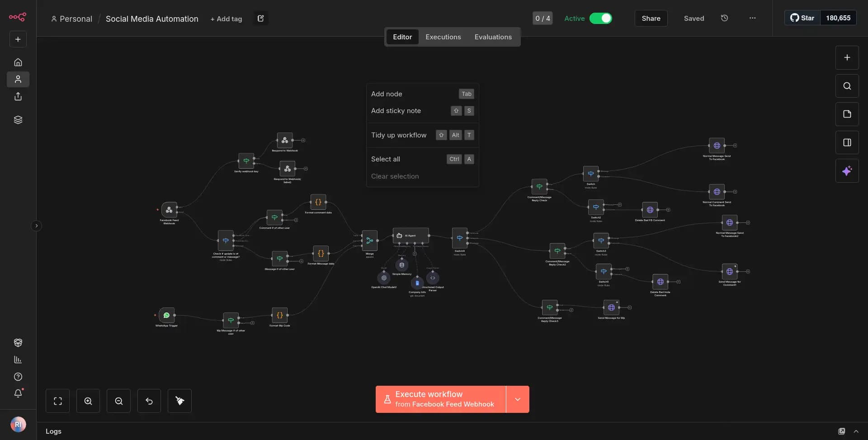868x440 pixels.
Task: Open notifications bell with red dot
Action: coord(18,393)
